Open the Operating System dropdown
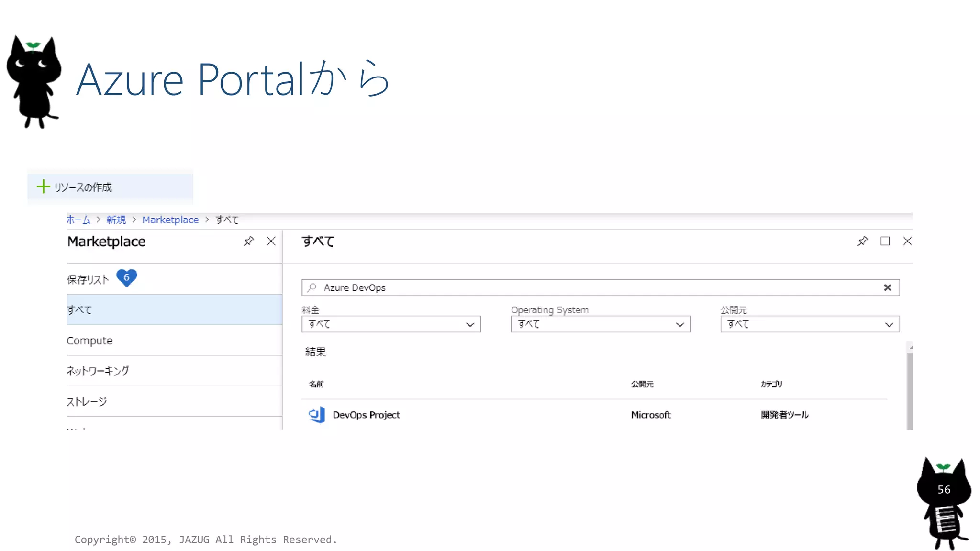 click(601, 324)
